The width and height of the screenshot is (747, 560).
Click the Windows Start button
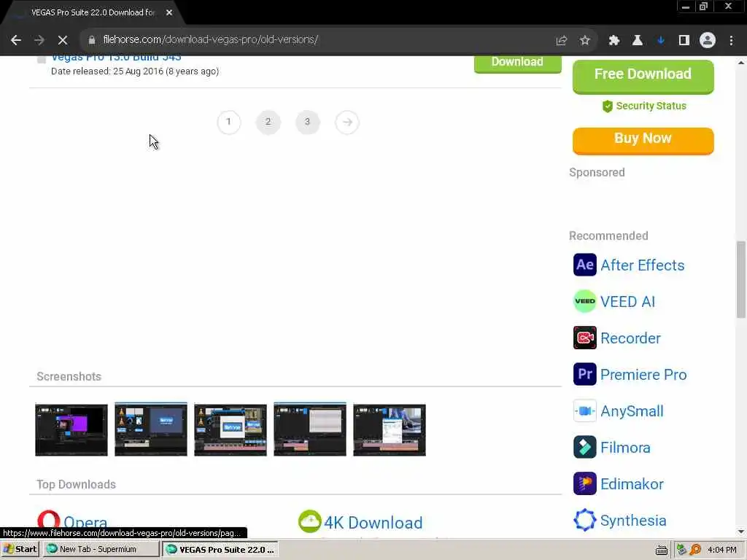click(x=20, y=550)
